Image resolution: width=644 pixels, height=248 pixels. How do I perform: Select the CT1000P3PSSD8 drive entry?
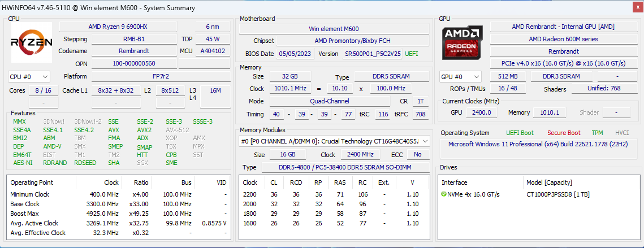(557, 194)
